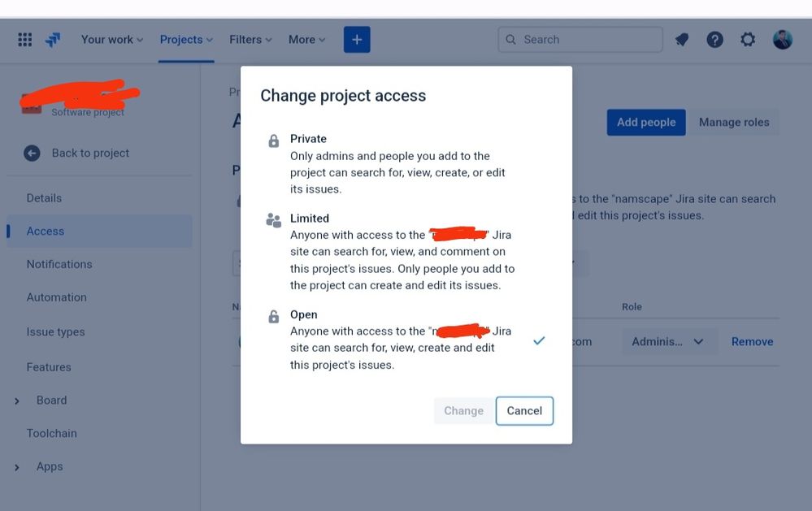
Task: Open the settings gear icon
Action: pos(747,40)
